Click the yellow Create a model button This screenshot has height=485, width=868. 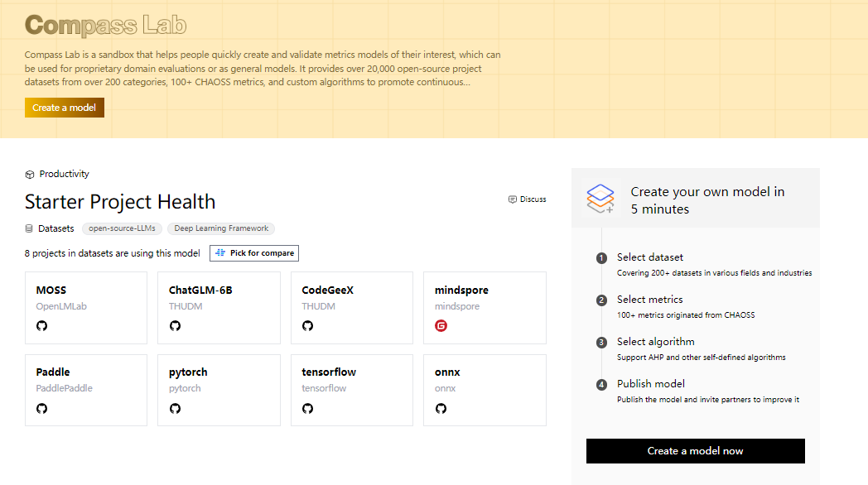point(65,108)
